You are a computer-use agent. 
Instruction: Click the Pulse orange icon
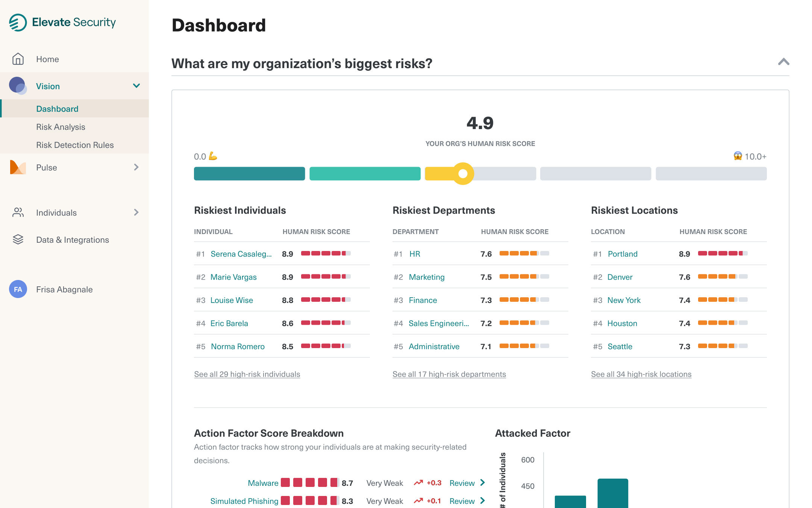pos(18,167)
